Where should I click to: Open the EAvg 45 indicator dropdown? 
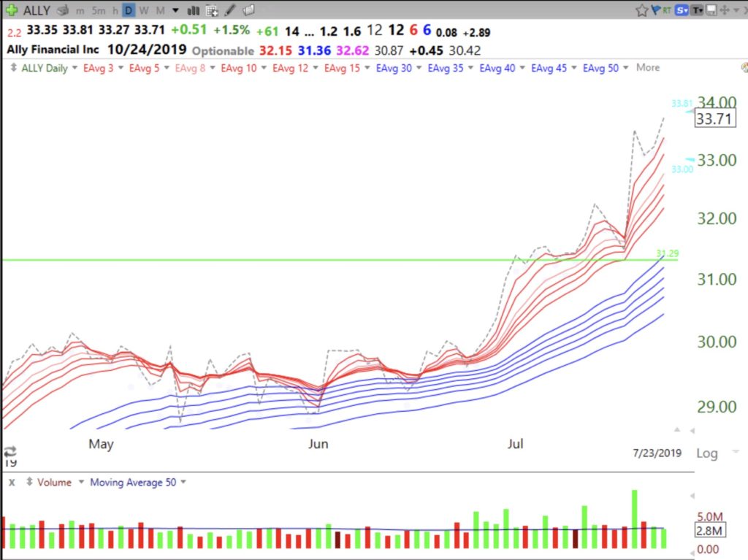coord(574,68)
